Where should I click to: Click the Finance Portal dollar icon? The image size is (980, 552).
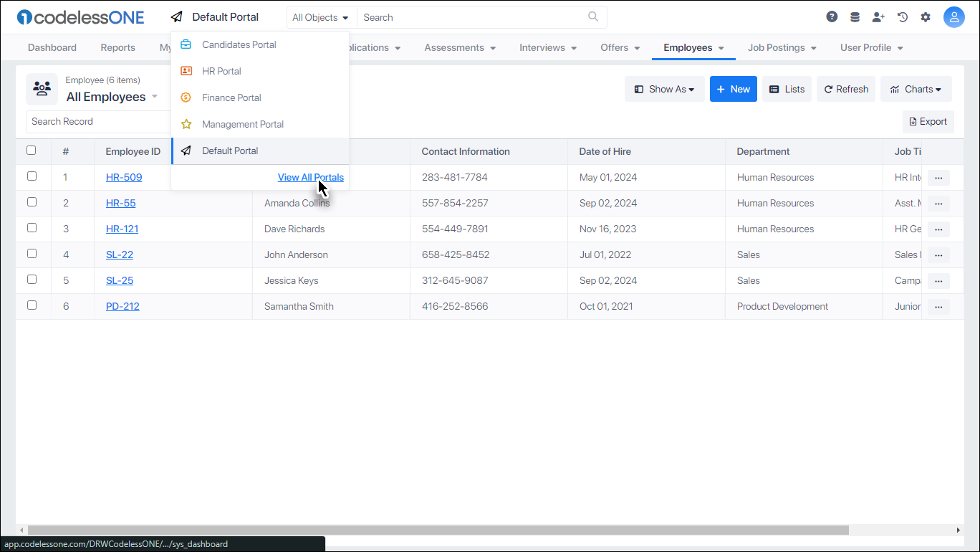coord(186,97)
